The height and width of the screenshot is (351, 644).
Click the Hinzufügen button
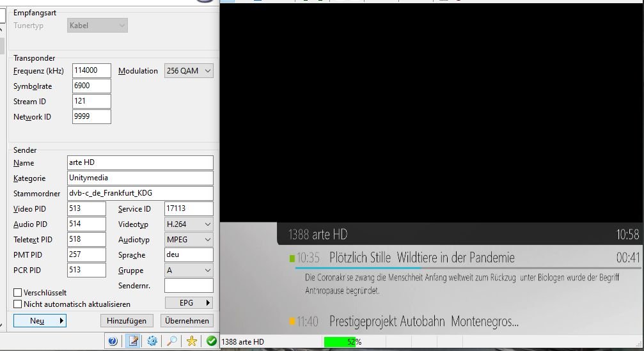point(127,320)
